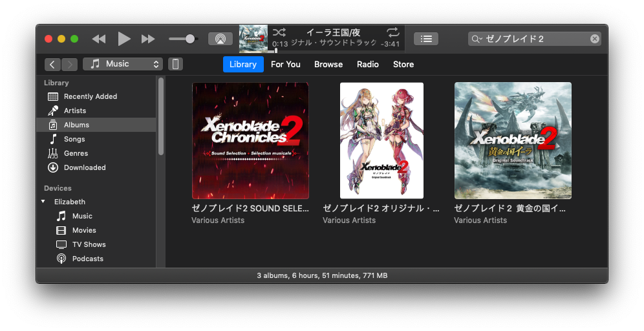Image resolution: width=644 pixels, height=331 pixels.
Task: Open the Xenoblade Chronicles 2 Sound Selection album
Action: 250,140
